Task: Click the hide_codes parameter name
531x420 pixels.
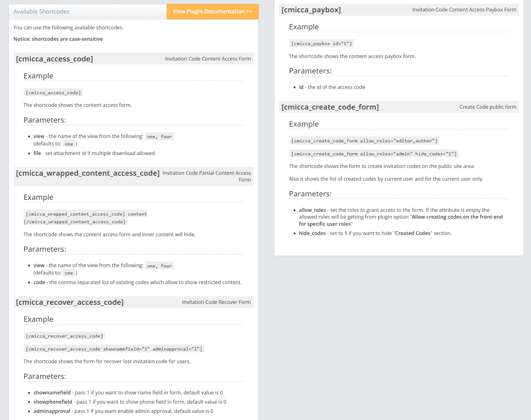Action: tap(312, 233)
